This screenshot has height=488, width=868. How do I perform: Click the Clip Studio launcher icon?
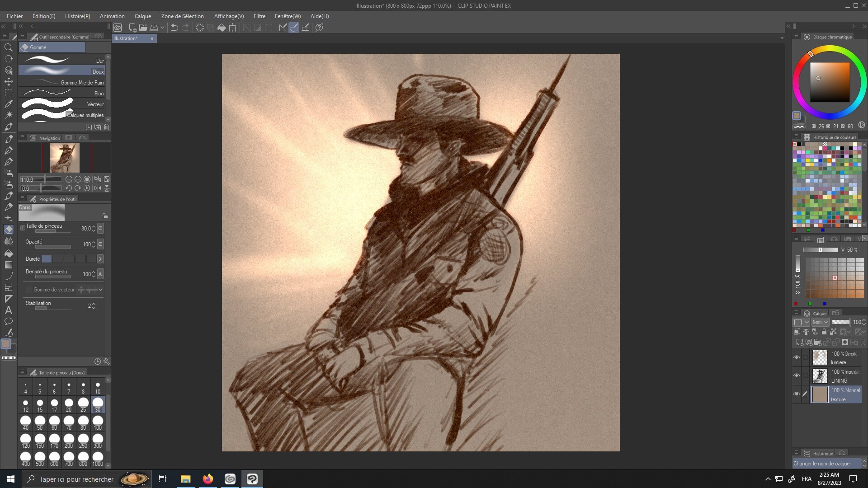click(118, 28)
